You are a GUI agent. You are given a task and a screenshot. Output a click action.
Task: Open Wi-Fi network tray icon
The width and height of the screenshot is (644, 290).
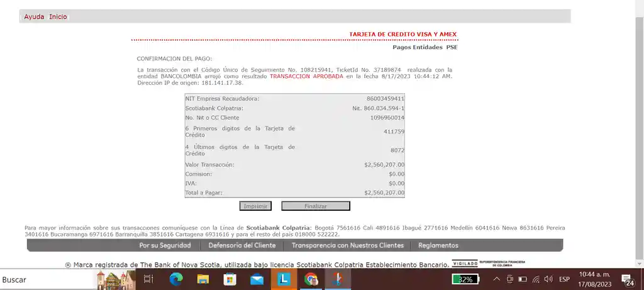point(536,279)
